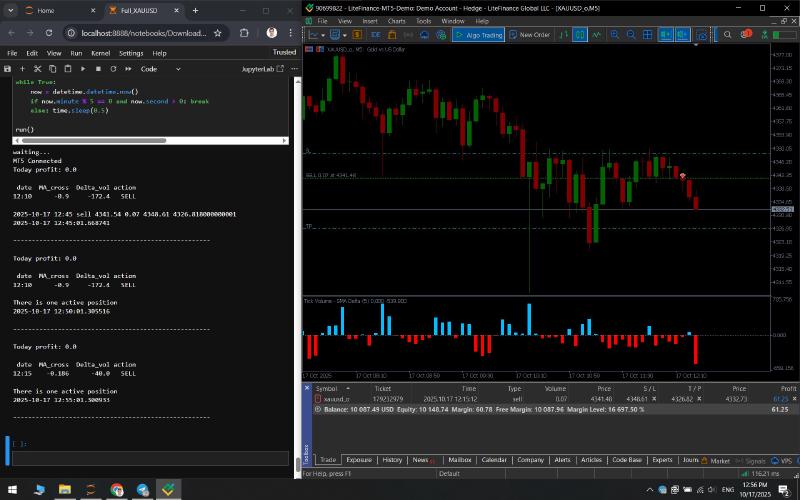Open Jupyter Run menu

[x=76, y=53]
